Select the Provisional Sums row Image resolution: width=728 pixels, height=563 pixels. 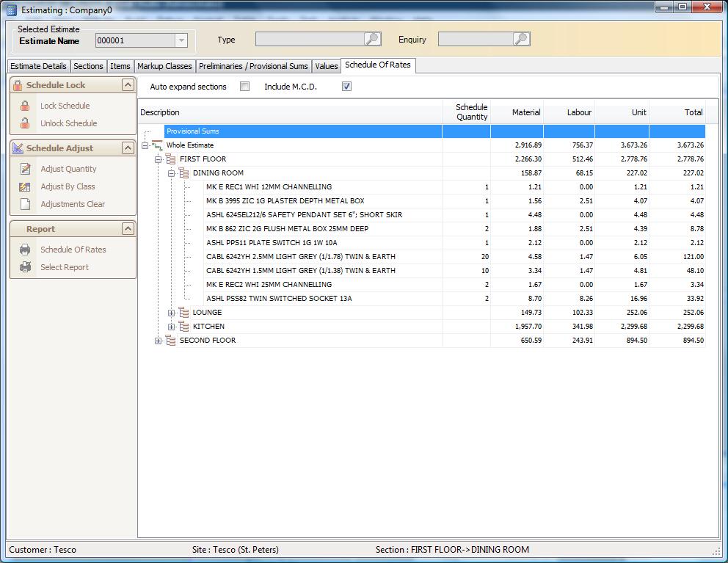click(294, 131)
